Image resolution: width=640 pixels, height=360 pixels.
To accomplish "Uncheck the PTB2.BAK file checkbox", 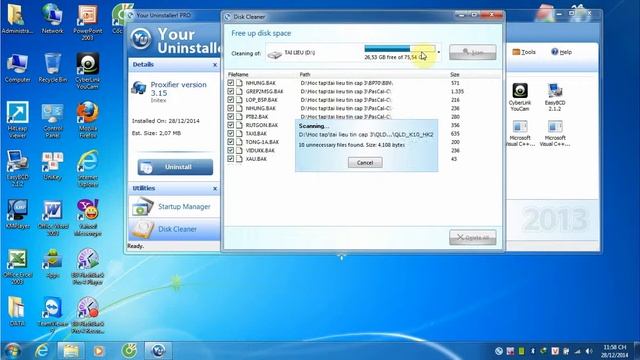I will (x=231, y=117).
